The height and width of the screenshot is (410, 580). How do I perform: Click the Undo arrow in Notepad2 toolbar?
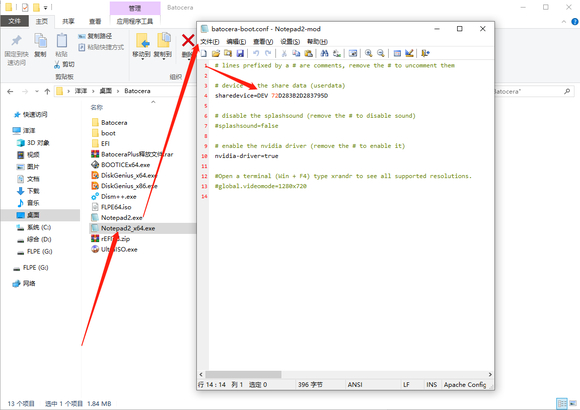256,54
